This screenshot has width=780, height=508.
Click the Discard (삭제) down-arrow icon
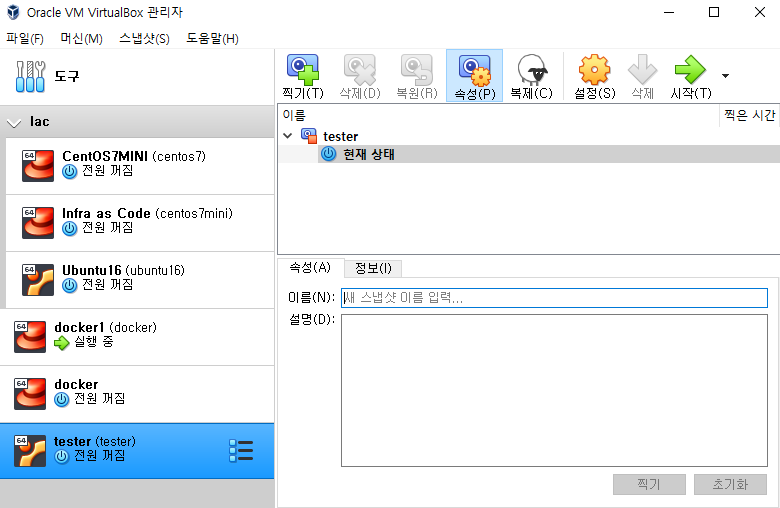642,70
